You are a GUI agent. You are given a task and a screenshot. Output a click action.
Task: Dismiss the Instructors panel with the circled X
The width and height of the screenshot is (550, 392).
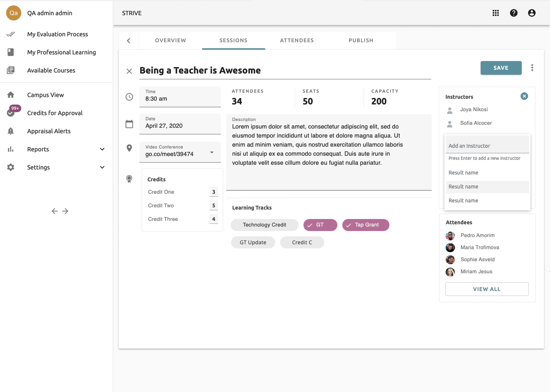524,96
